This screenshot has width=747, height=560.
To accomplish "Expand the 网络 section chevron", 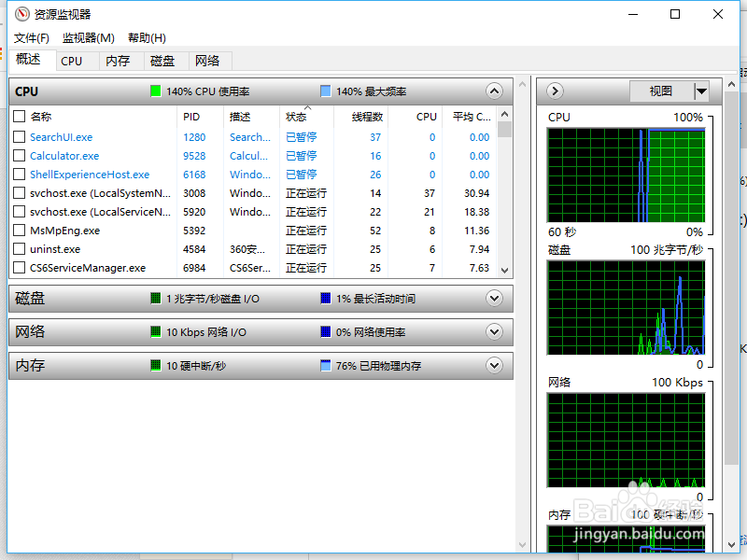I will [494, 332].
